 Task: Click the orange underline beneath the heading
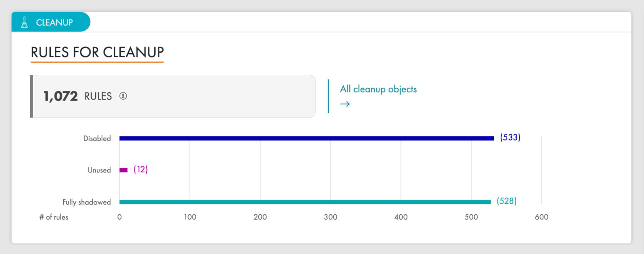(96, 62)
